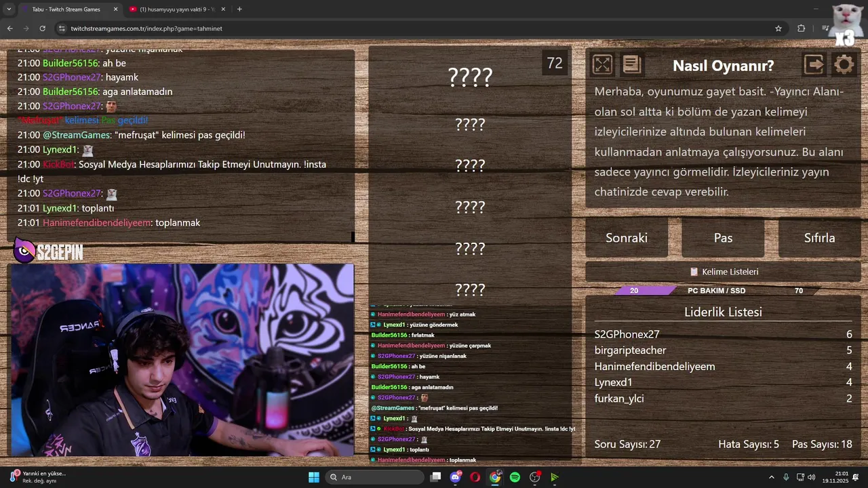868x488 pixels.
Task: Click Liderlik Listesi heading
Action: coord(723,312)
